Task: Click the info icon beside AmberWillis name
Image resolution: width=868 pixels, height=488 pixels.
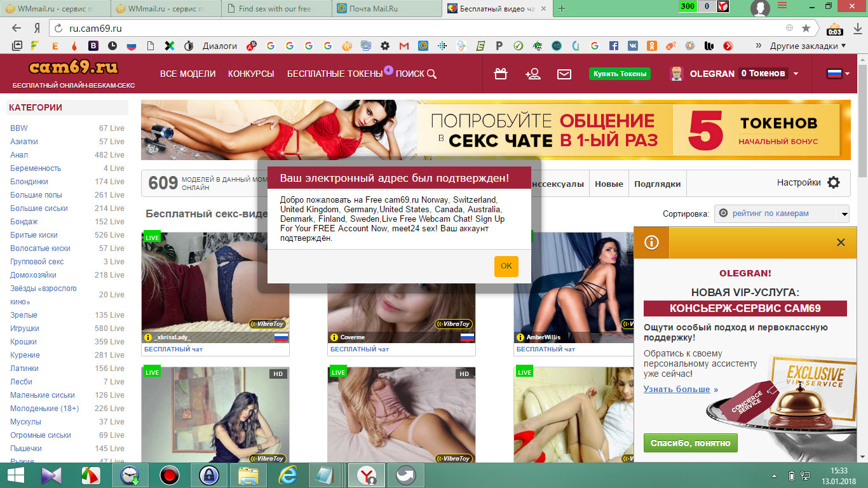Action: pos(520,337)
